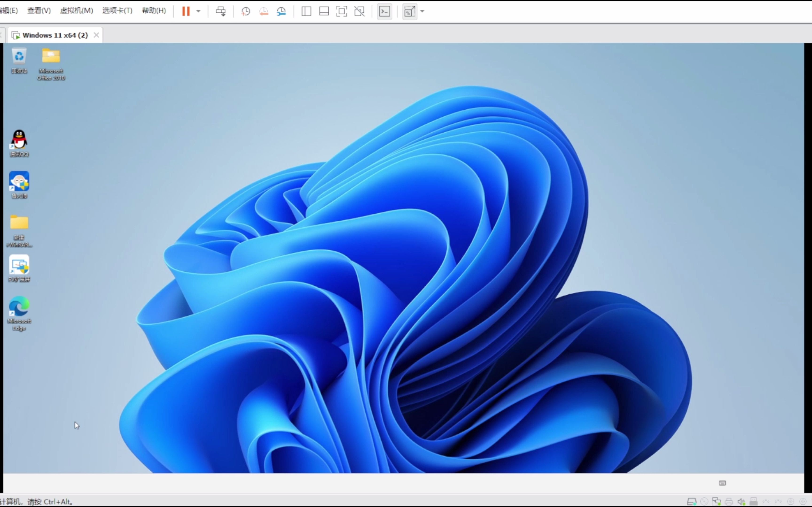This screenshot has width=812, height=507.
Task: Click the stretch guest display icon
Action: (x=409, y=11)
